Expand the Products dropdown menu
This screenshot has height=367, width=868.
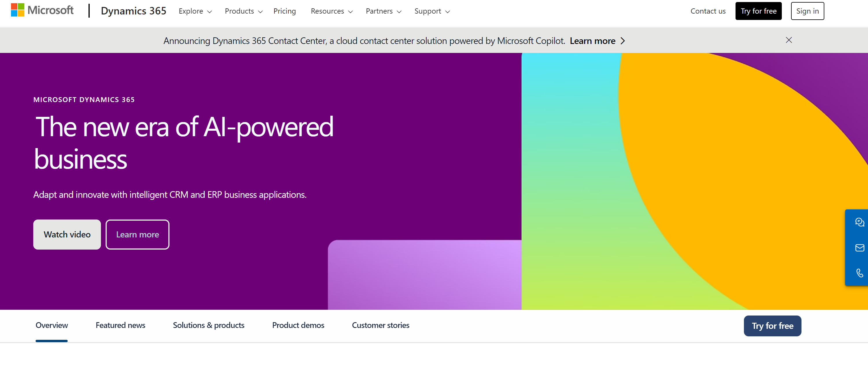tap(242, 11)
